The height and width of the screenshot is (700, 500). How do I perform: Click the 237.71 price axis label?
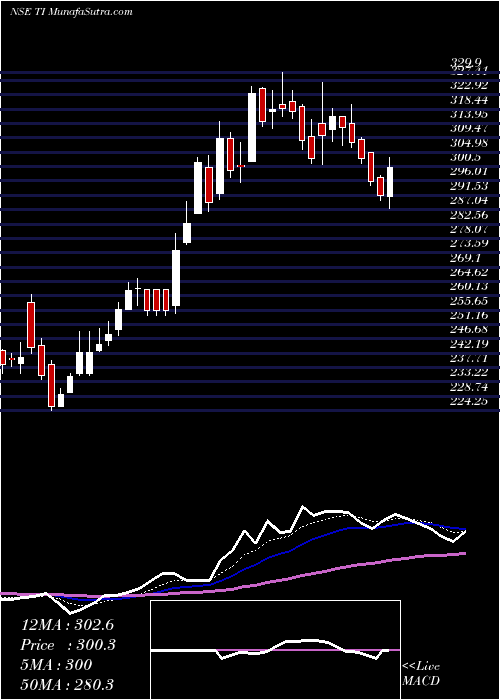coord(471,358)
